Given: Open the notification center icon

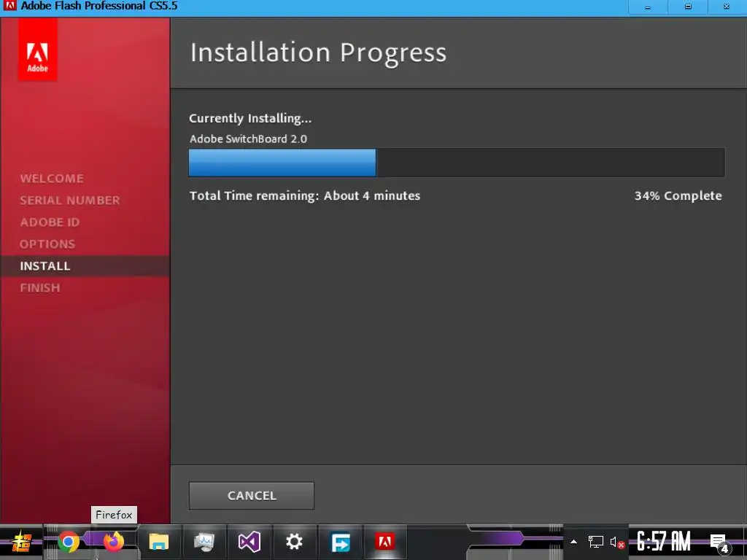Looking at the screenshot, I should (719, 542).
